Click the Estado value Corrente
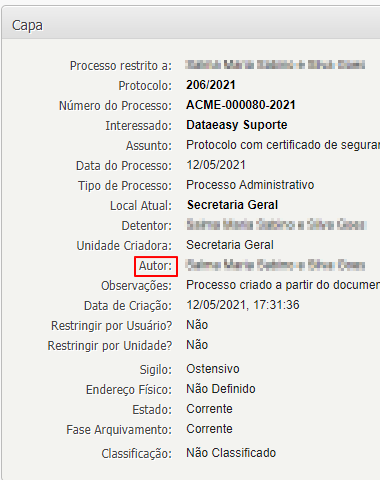The width and height of the screenshot is (380, 480). [x=209, y=409]
